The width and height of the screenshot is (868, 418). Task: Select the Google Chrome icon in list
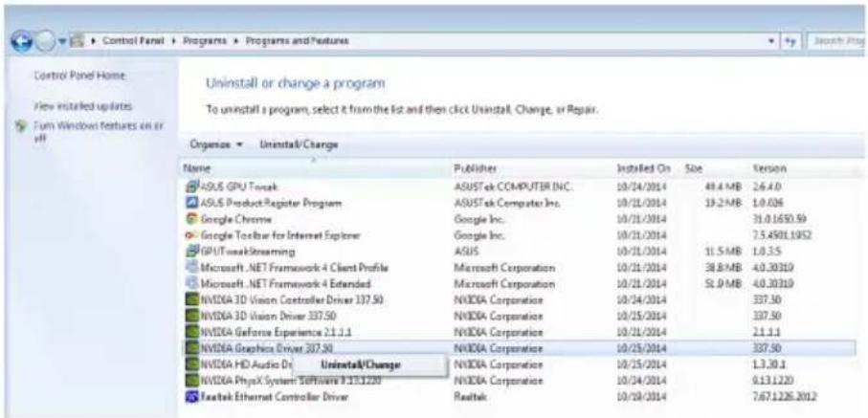(191, 219)
